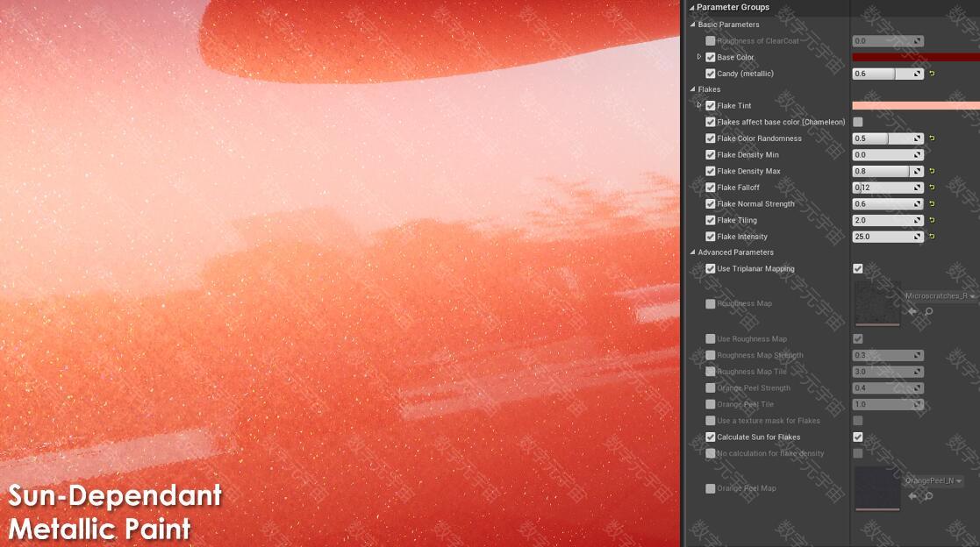Reset Flake Density Max to default
The height and width of the screenshot is (547, 980).
tap(932, 171)
